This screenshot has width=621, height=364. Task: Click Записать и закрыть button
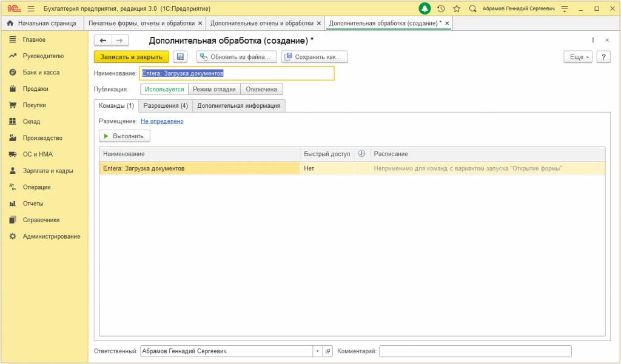[132, 57]
